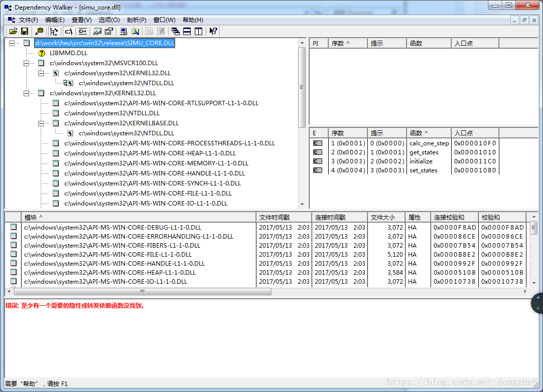Click the Copy toolbar icon
The image size is (543, 392).
(x=40, y=31)
